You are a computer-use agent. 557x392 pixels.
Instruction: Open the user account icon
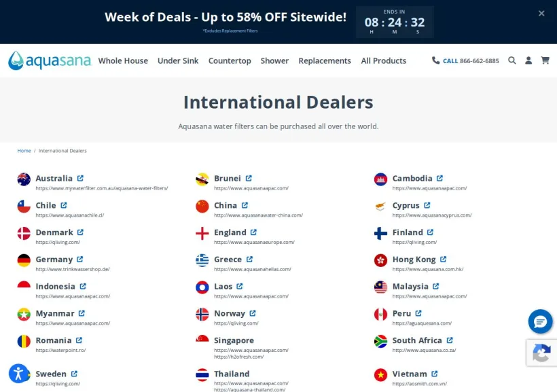(x=528, y=60)
